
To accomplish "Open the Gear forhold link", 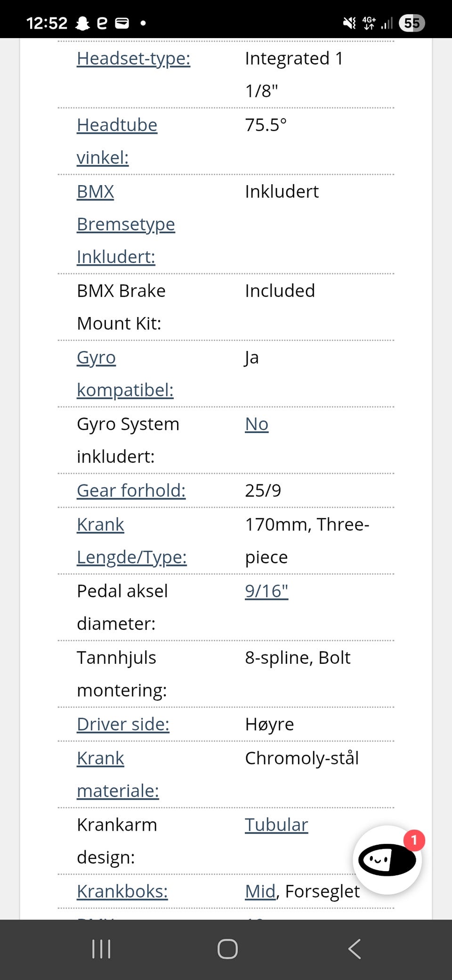I will tap(131, 490).
